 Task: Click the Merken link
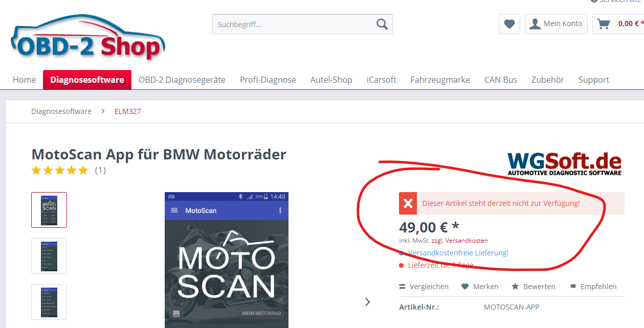click(x=480, y=287)
